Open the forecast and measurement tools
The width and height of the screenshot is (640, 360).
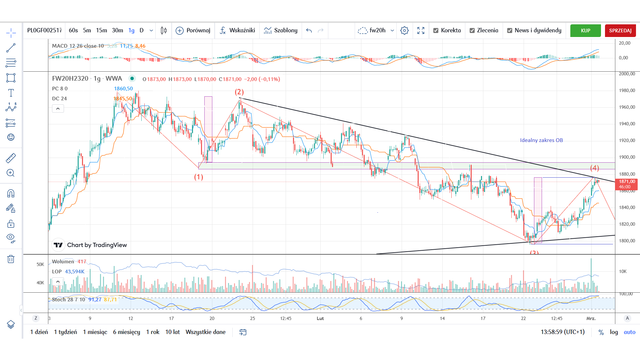pos(11,122)
